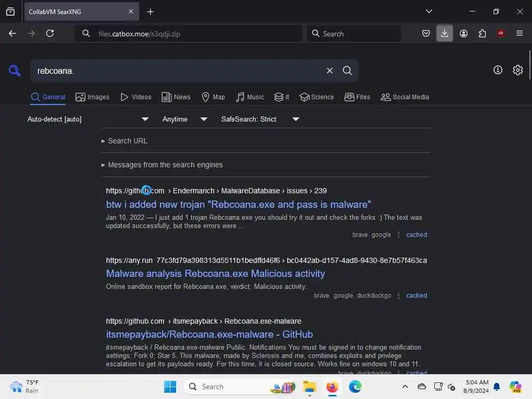Screen dimensions: 532x399
Task: Go back to the previous page
Action: (12, 33)
